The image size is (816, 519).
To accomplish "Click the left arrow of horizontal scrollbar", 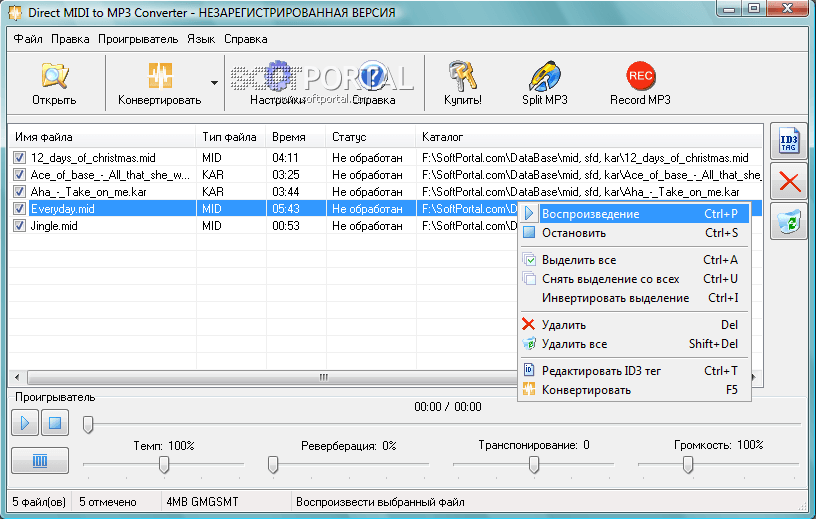I will tap(17, 377).
